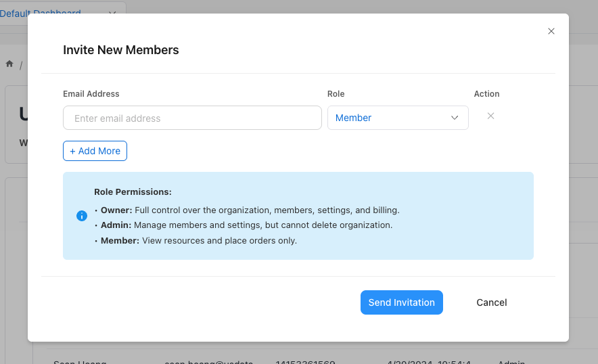The image size is (598, 364).
Task: Click the Role Permissions heading
Action: [133, 192]
